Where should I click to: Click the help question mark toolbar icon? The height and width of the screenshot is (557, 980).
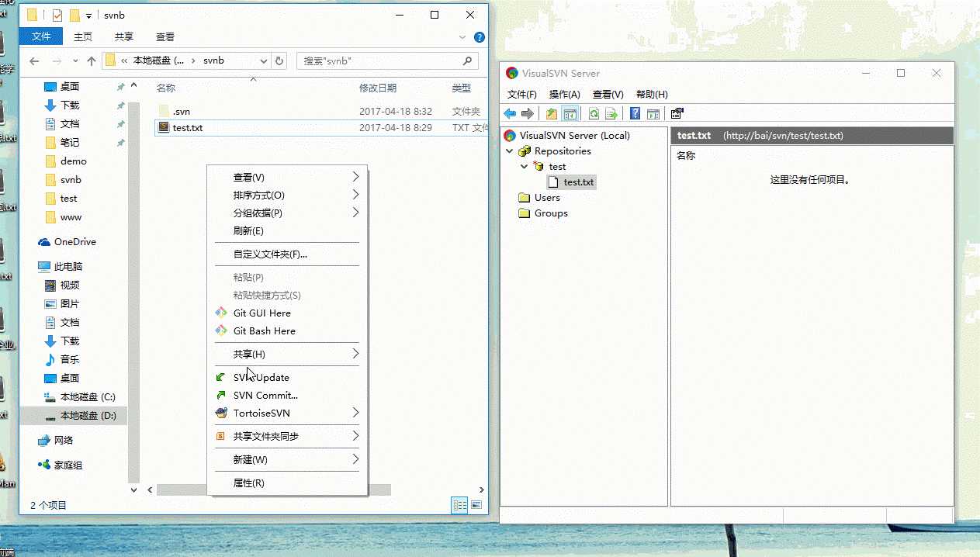(635, 114)
